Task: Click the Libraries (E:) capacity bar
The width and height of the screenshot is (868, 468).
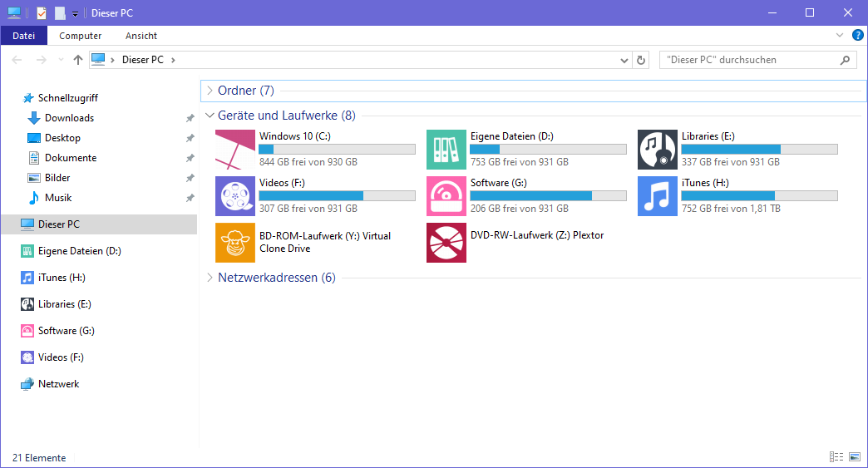Action: pyautogui.click(x=760, y=150)
